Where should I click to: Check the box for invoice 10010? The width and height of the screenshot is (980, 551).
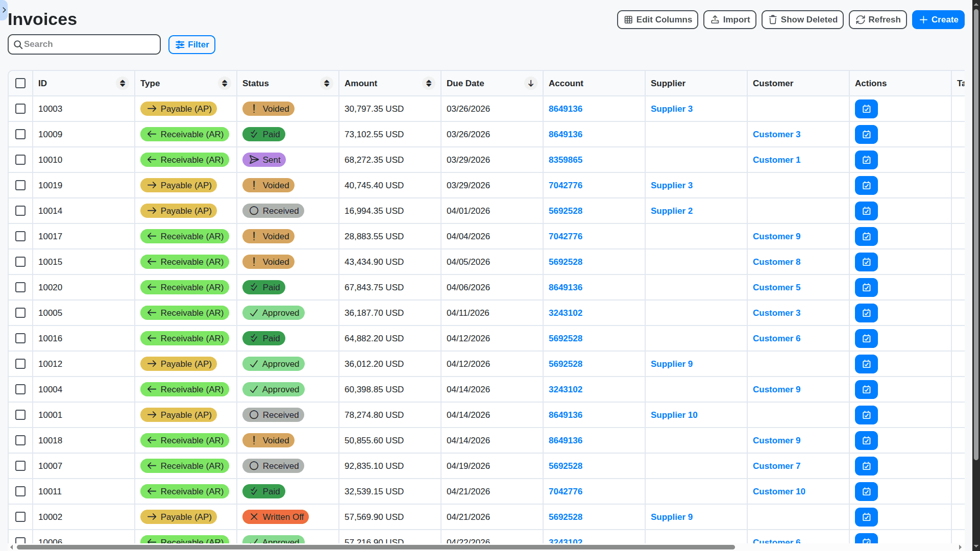coord(20,160)
